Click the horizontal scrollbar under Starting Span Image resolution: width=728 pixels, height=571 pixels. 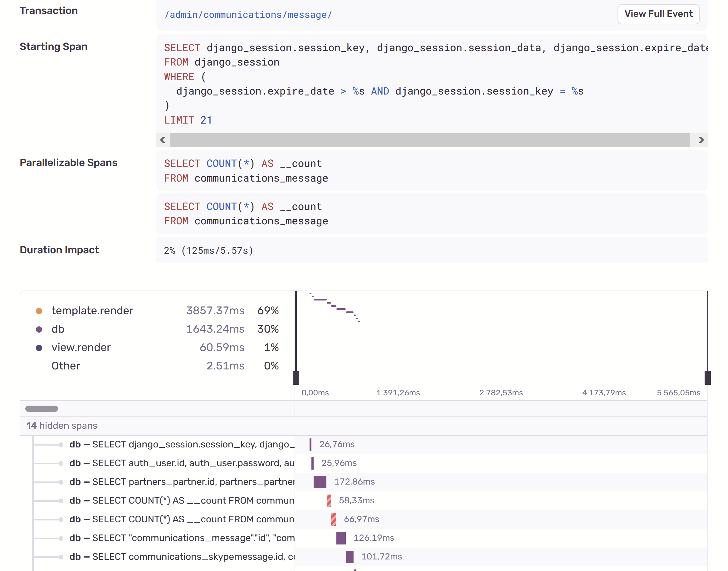[429, 140]
